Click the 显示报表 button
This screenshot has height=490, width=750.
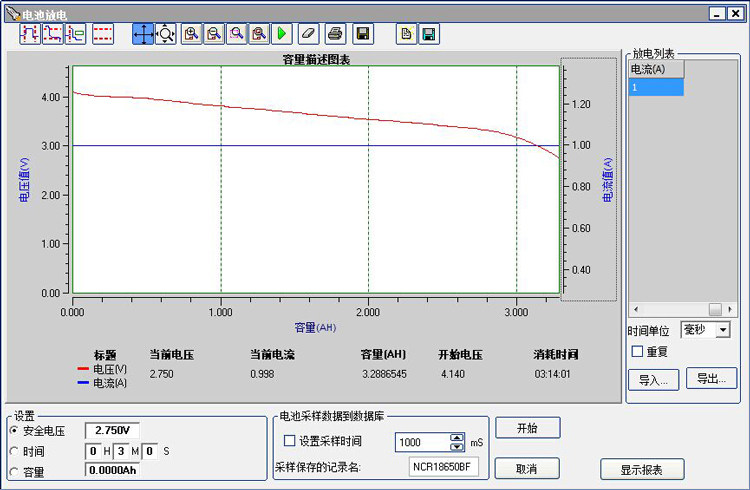(x=642, y=469)
